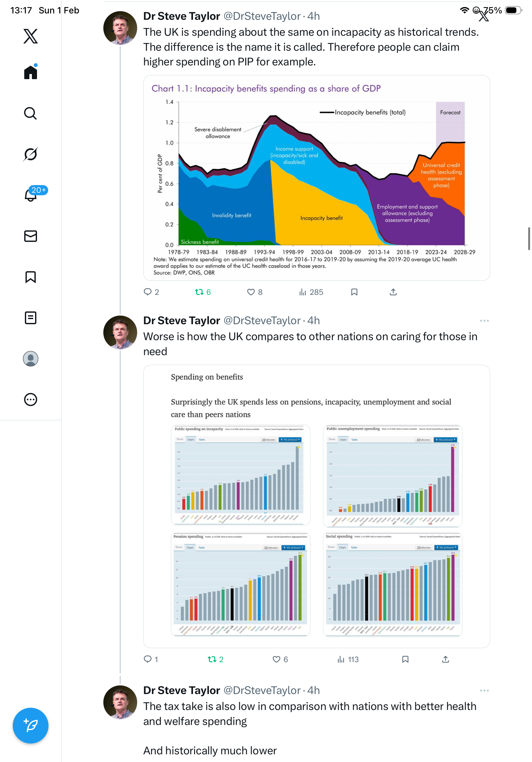The width and height of the screenshot is (532, 762).
Task: Open the Grok icon in sidebar
Action: (x=31, y=154)
